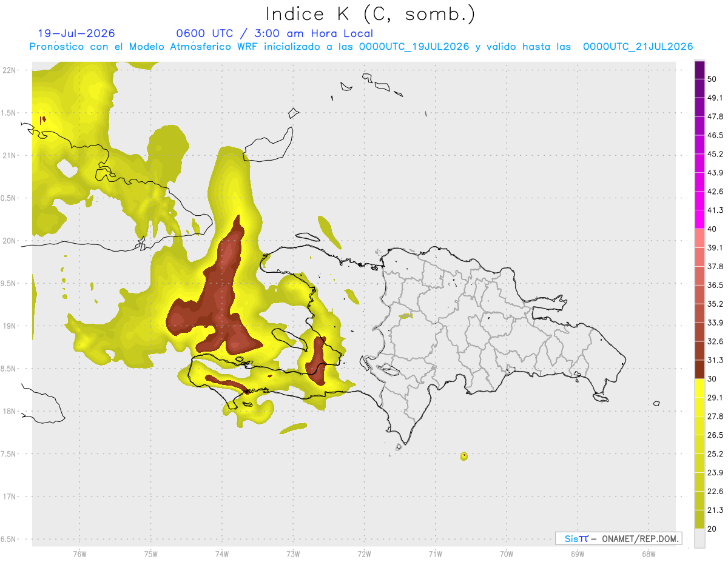
Task: Click the "73W" longitude label
Action: click(x=293, y=554)
